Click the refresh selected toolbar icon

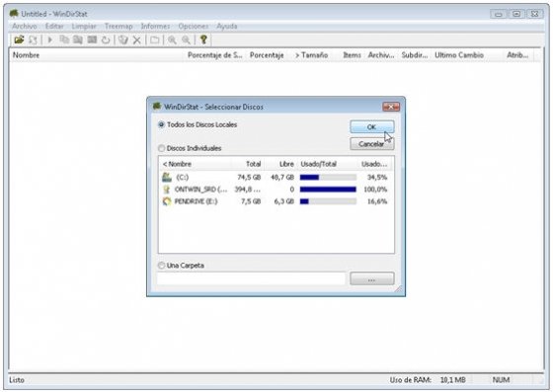pos(106,40)
